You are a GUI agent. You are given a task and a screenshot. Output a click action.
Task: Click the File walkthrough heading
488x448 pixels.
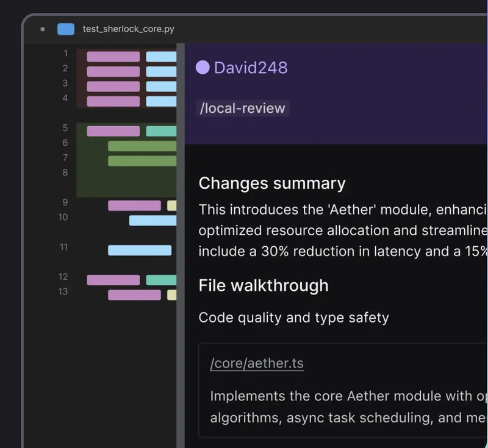264,285
